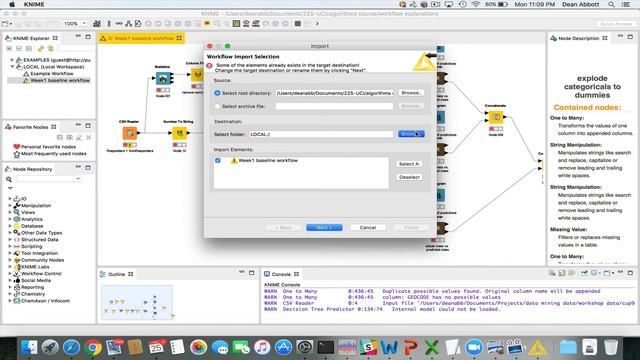
Task: Click the Outline workflow overview thumbnail
Action: point(137,302)
